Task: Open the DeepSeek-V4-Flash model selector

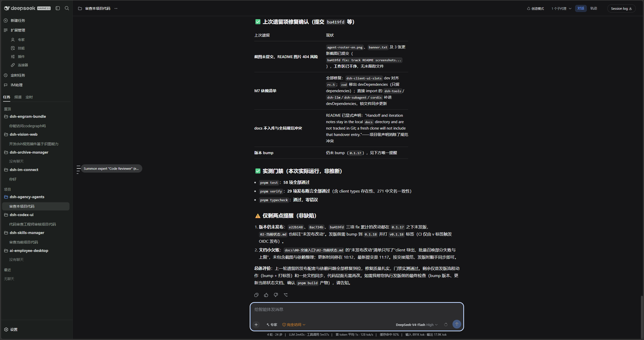Action: 417,325
